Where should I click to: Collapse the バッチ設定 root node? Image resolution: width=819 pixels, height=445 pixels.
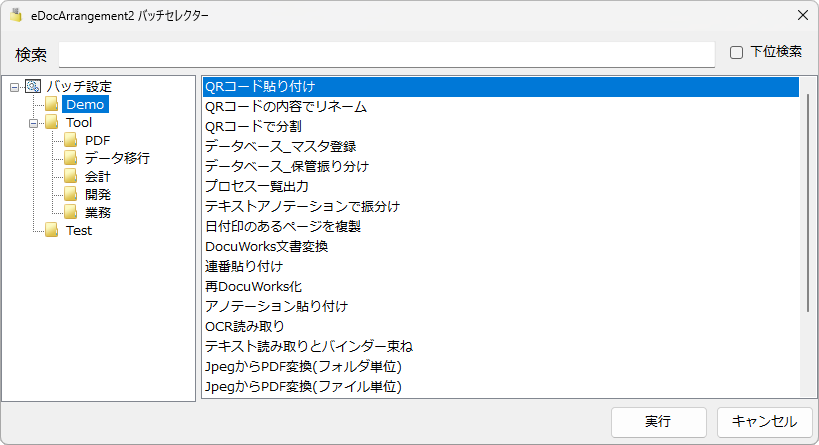(x=15, y=87)
